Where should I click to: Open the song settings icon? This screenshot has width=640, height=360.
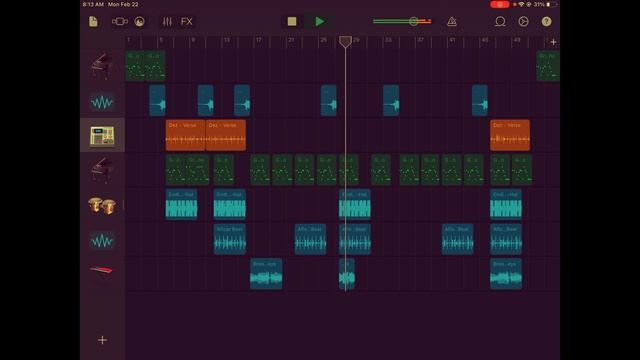[523, 22]
